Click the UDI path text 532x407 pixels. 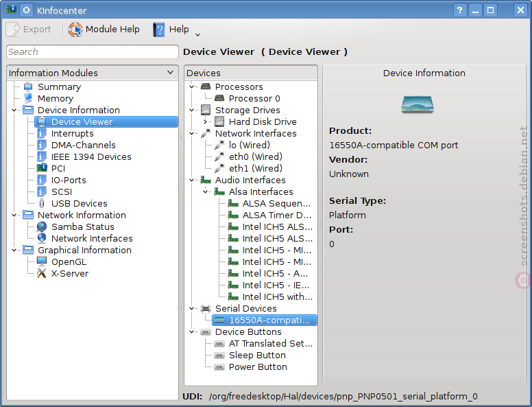tap(343, 397)
